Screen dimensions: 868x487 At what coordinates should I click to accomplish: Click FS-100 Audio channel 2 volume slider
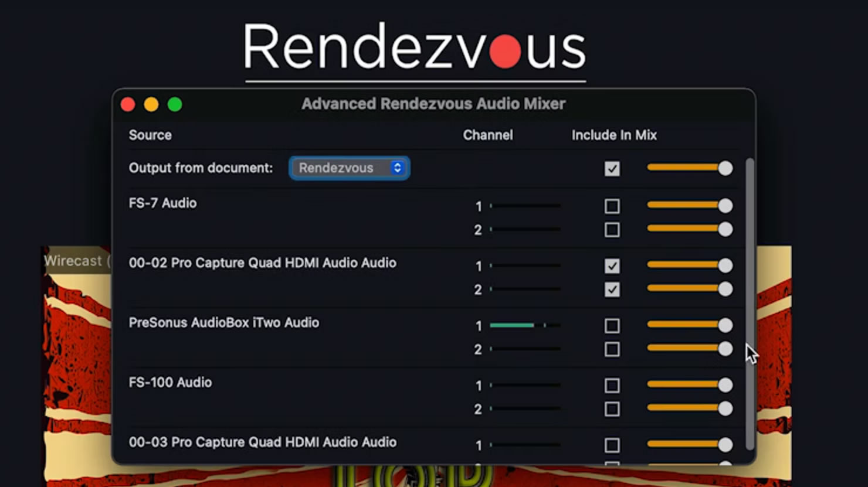(690, 408)
